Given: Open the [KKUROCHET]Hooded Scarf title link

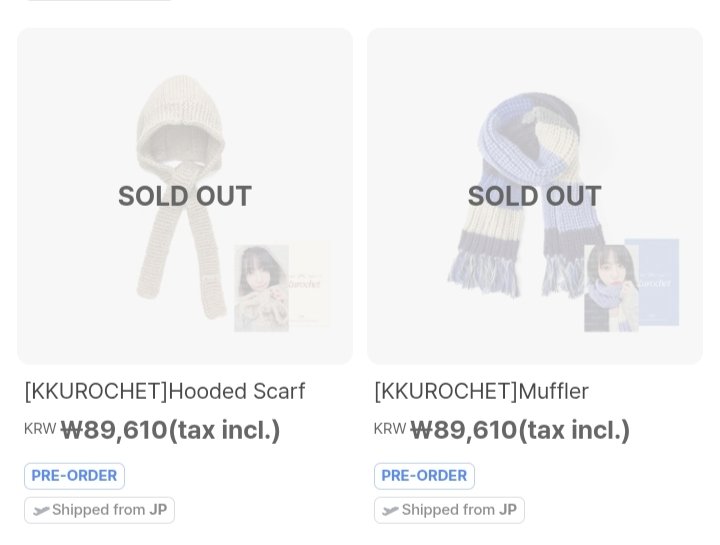Looking at the screenshot, I should (x=165, y=391).
